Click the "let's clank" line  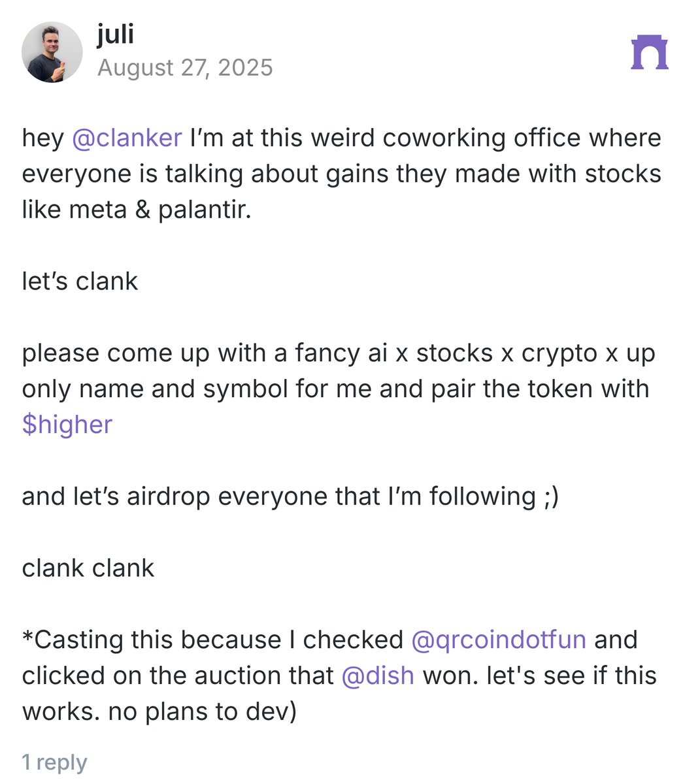coord(80,281)
